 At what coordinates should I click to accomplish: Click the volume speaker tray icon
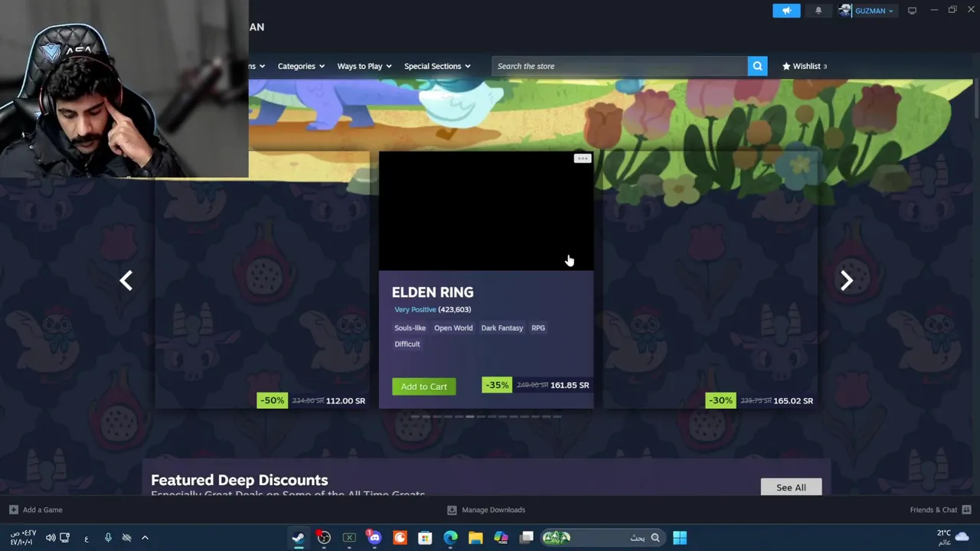pyautogui.click(x=51, y=537)
